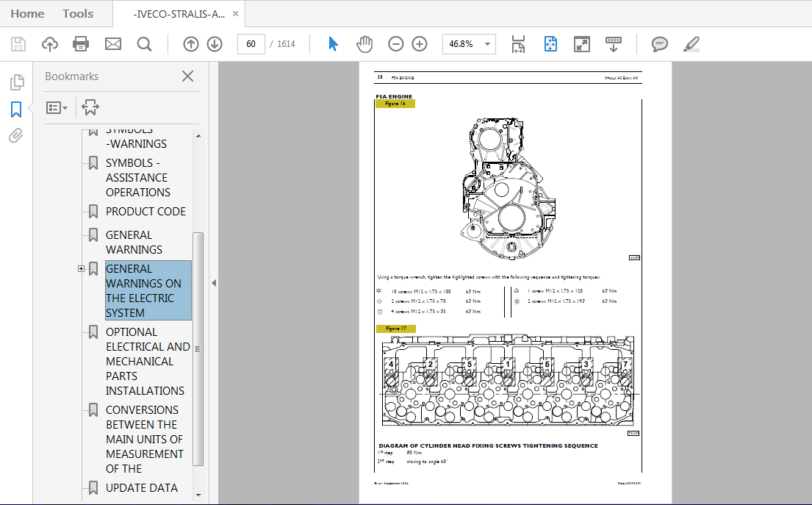Click the upload to cloud icon
This screenshot has height=505, width=812.
pos(50,44)
